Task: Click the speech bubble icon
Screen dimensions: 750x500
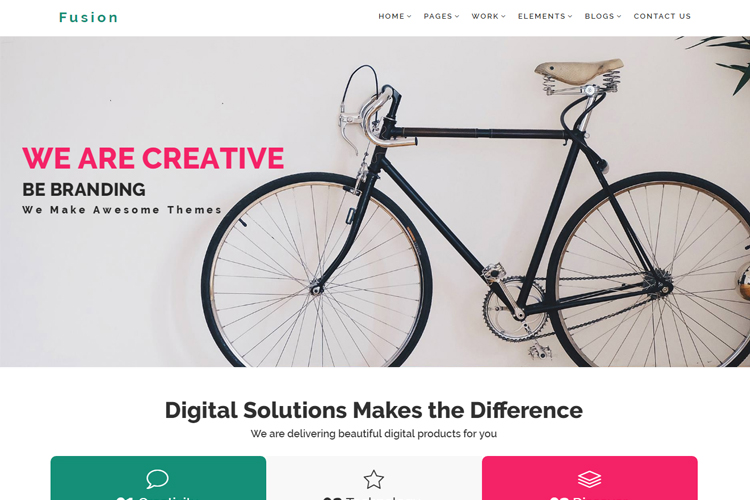Action: tap(157, 479)
